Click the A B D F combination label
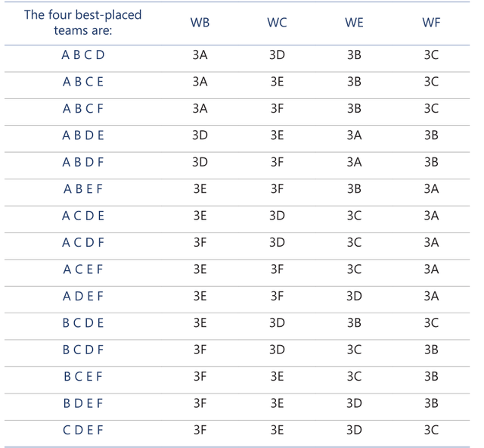 tap(83, 162)
